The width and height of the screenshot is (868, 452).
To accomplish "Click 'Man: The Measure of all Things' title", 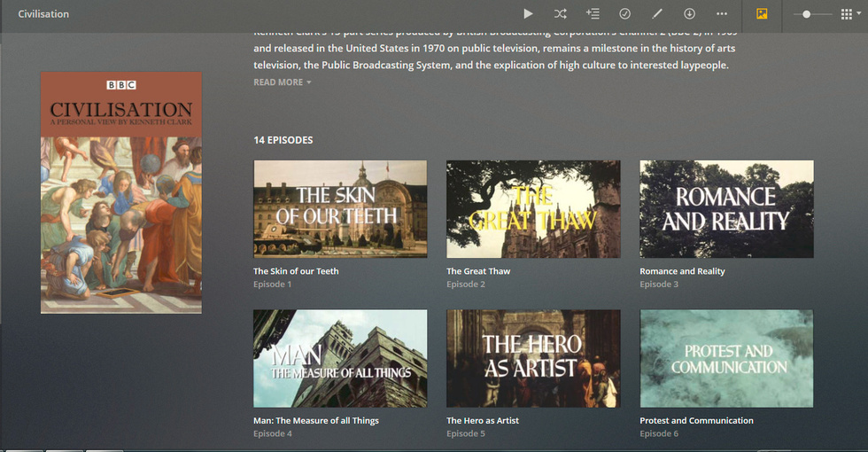I will pos(316,420).
